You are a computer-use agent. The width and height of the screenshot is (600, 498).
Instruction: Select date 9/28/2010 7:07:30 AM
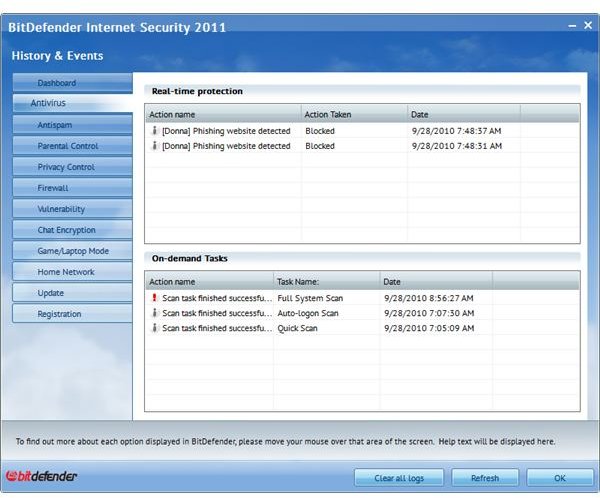click(x=429, y=313)
